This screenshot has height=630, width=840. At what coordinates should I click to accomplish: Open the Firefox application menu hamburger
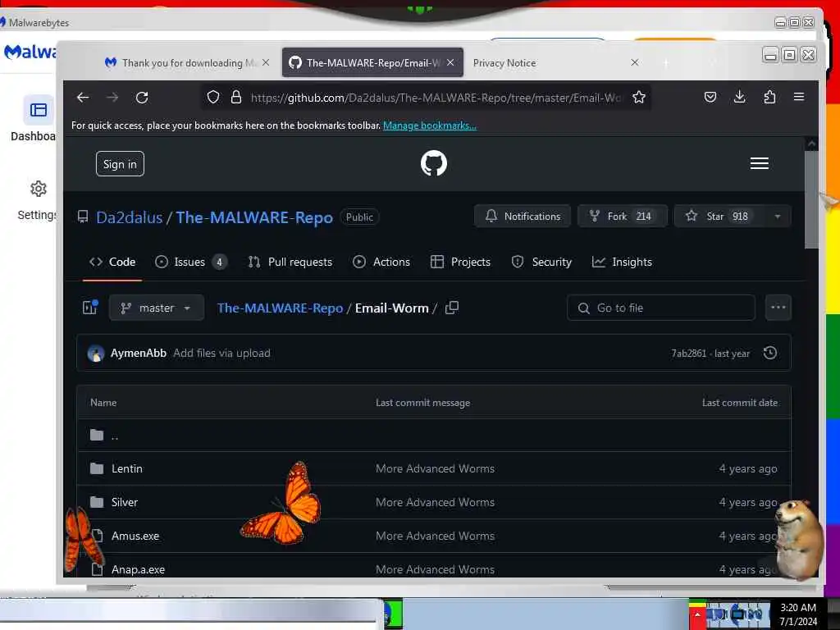(799, 97)
